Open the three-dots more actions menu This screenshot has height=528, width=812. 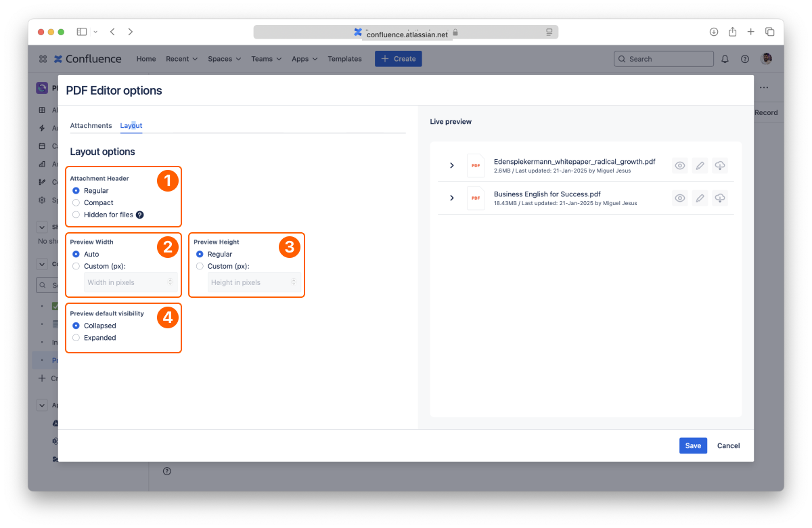tap(764, 88)
